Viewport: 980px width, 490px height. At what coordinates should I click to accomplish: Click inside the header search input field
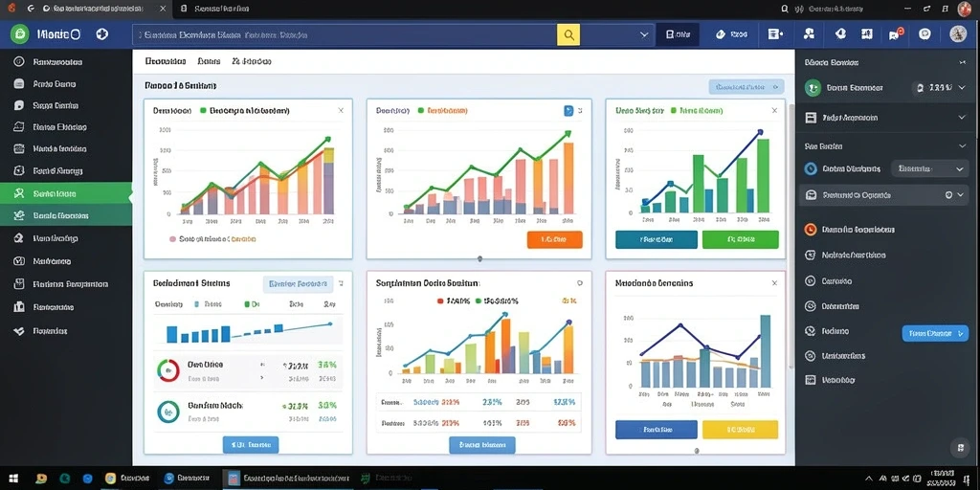tap(345, 35)
